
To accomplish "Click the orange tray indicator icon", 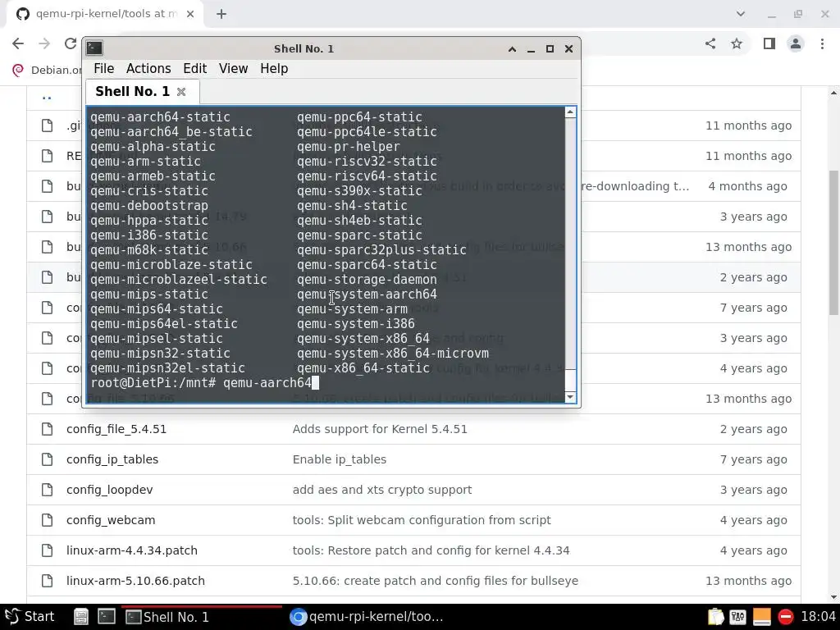I will (x=762, y=617).
